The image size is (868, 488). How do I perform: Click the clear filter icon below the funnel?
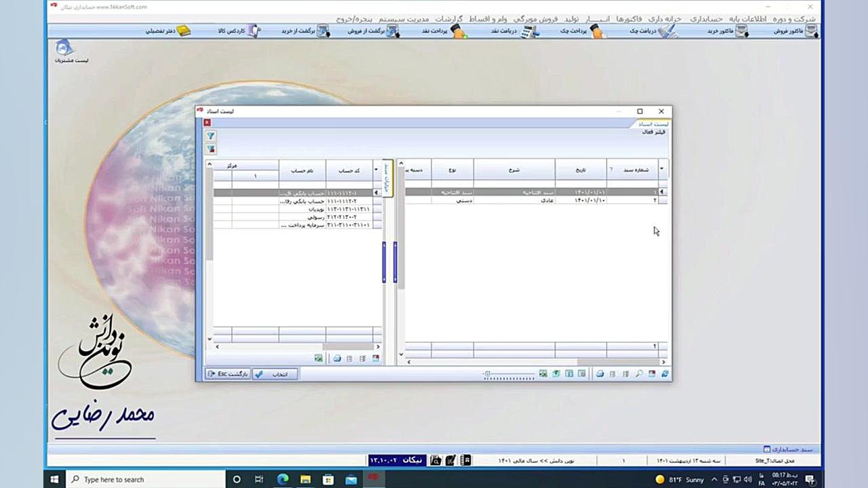pos(211,149)
